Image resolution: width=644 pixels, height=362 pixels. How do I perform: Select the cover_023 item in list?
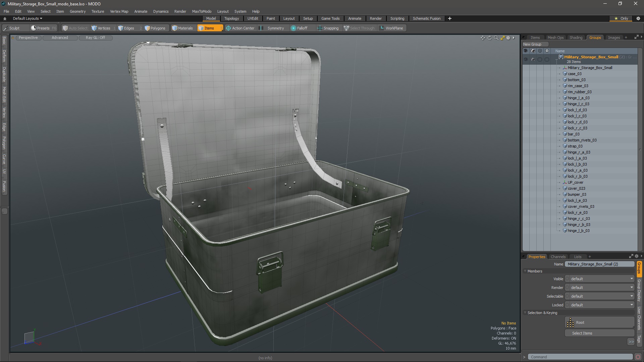tap(576, 188)
